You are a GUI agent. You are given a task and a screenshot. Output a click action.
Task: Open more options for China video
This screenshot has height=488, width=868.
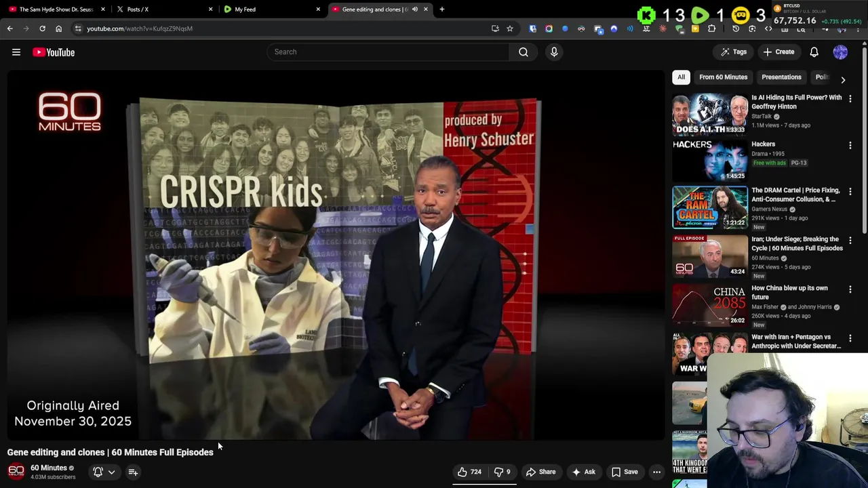[x=850, y=289]
